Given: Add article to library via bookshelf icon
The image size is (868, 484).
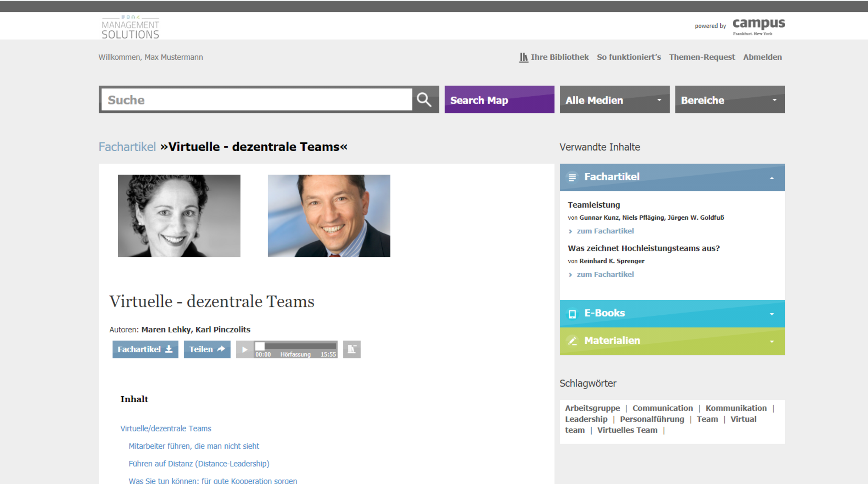Looking at the screenshot, I should pos(352,349).
